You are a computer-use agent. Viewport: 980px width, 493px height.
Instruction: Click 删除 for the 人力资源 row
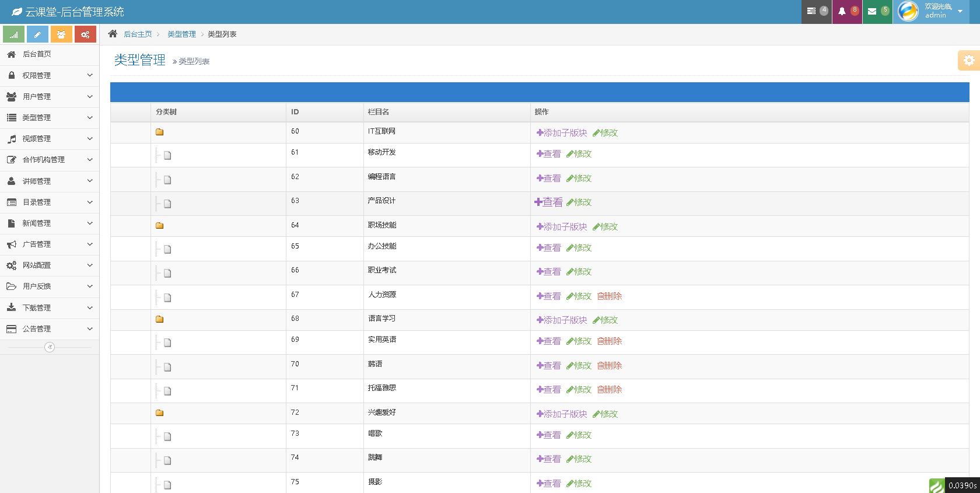coord(610,296)
